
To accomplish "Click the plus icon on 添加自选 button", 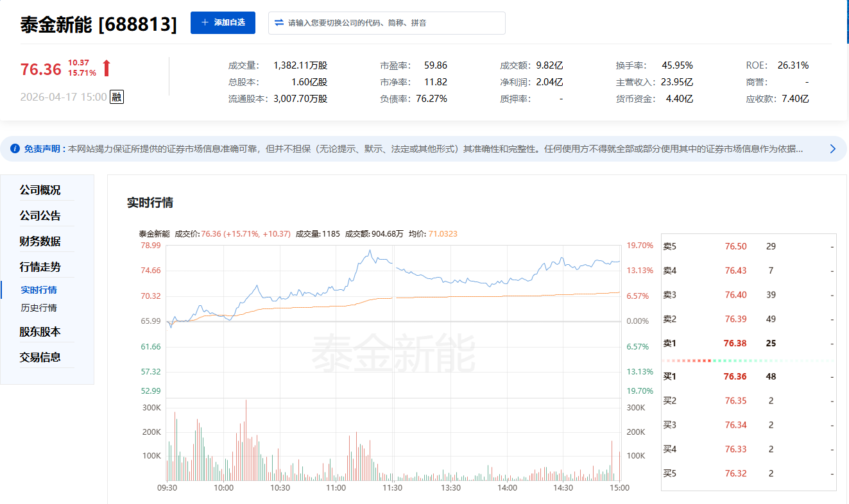I will tap(205, 22).
